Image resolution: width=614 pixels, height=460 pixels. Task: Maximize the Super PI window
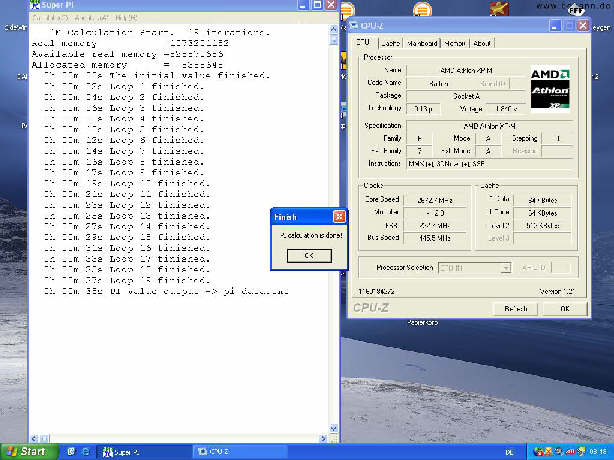tap(317, 5)
